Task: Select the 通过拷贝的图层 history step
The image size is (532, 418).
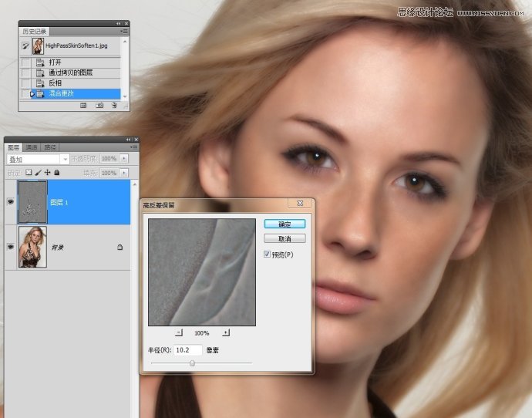Action: pyautogui.click(x=70, y=72)
